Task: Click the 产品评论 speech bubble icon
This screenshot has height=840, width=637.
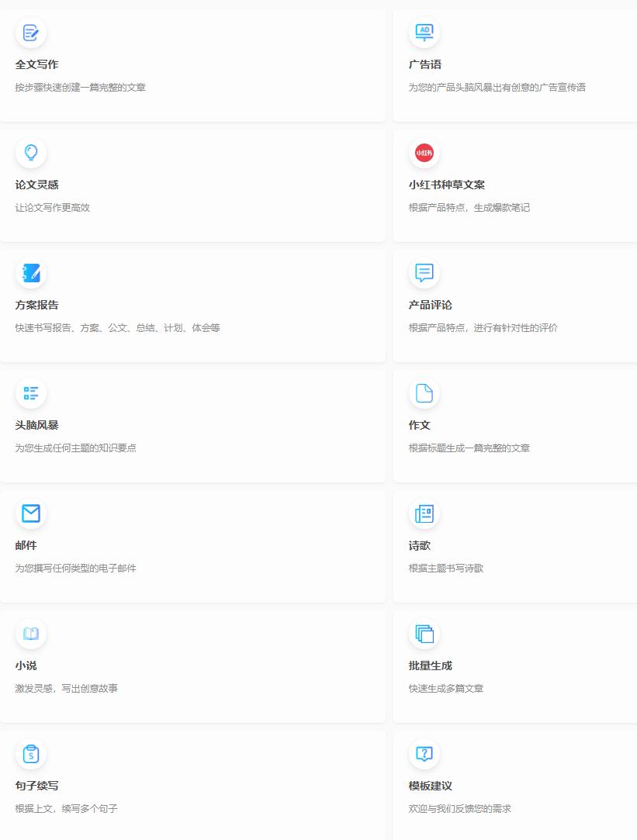Action: pyautogui.click(x=424, y=273)
